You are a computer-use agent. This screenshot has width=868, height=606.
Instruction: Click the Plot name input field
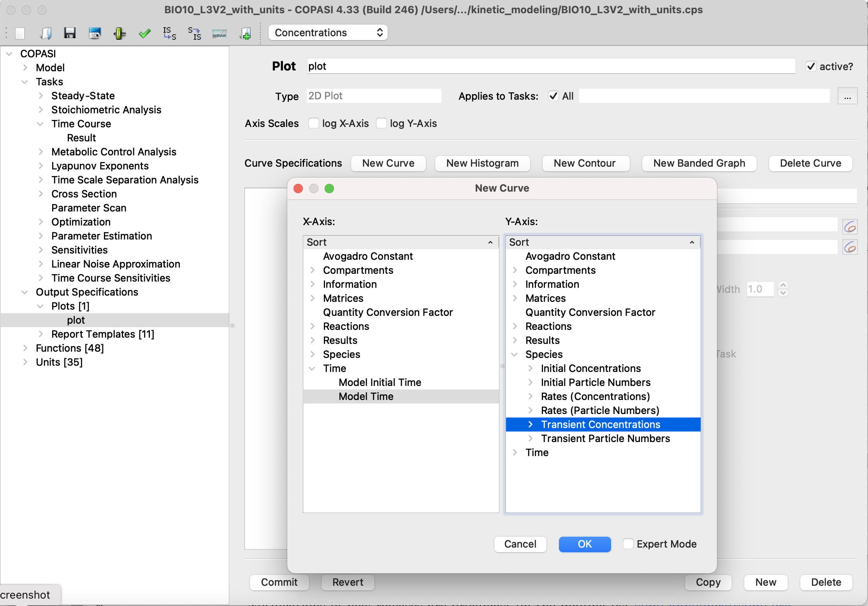coord(551,66)
